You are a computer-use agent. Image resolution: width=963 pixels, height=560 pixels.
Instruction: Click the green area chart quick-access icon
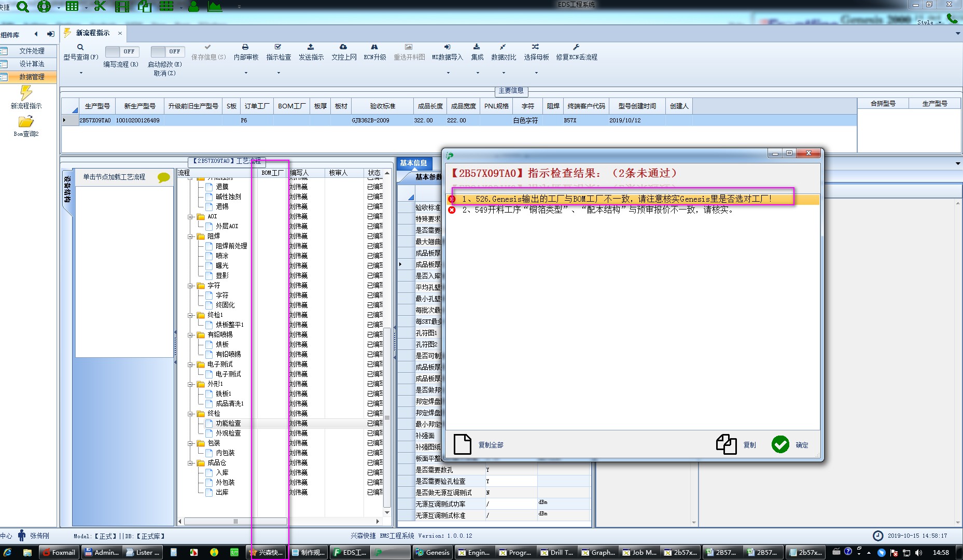point(215,6)
